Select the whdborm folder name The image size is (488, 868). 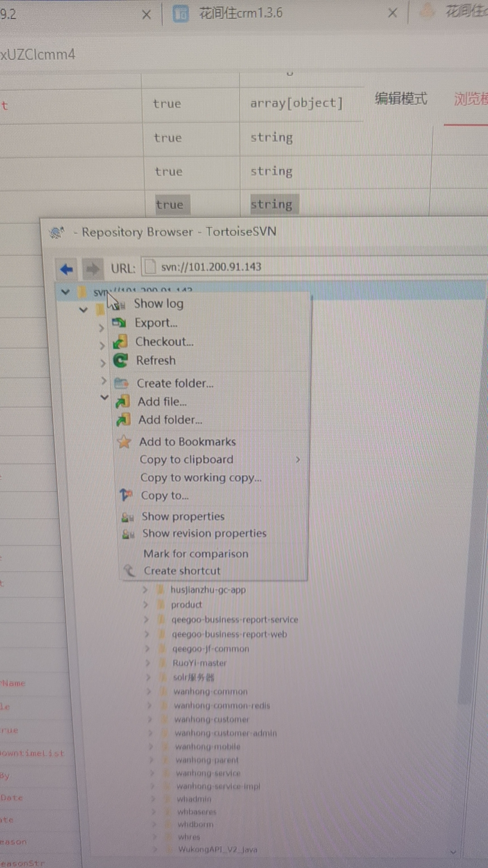click(195, 824)
